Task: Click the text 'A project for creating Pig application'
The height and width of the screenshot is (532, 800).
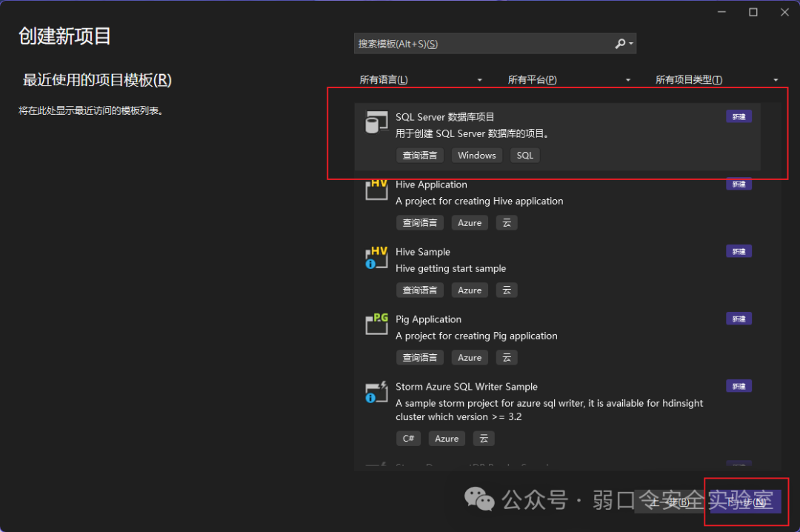Action: [x=476, y=336]
